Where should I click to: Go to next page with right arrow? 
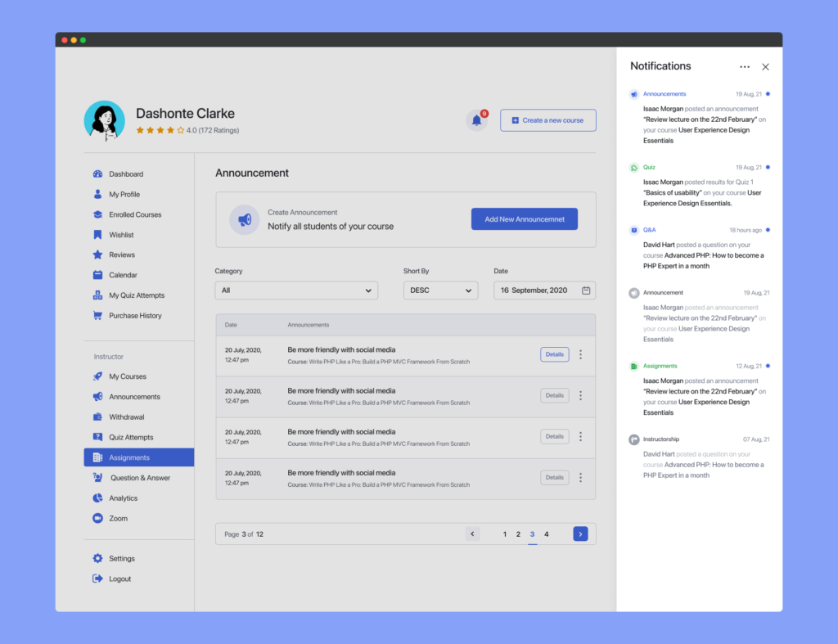580,534
